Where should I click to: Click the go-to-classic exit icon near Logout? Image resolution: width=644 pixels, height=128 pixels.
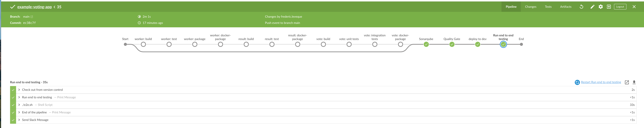(x=609, y=7)
